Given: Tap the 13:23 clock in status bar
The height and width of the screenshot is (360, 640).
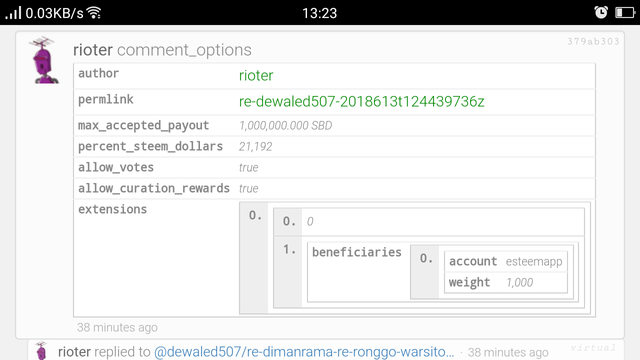Looking at the screenshot, I should (320, 13).
